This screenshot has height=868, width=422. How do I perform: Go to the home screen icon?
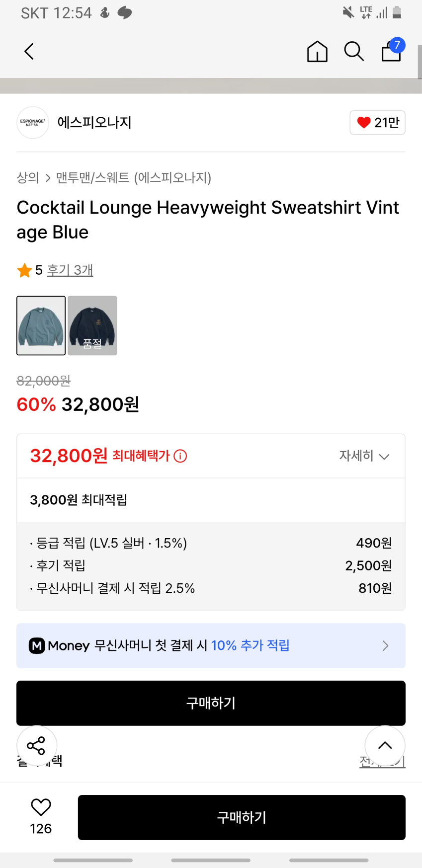click(x=317, y=51)
